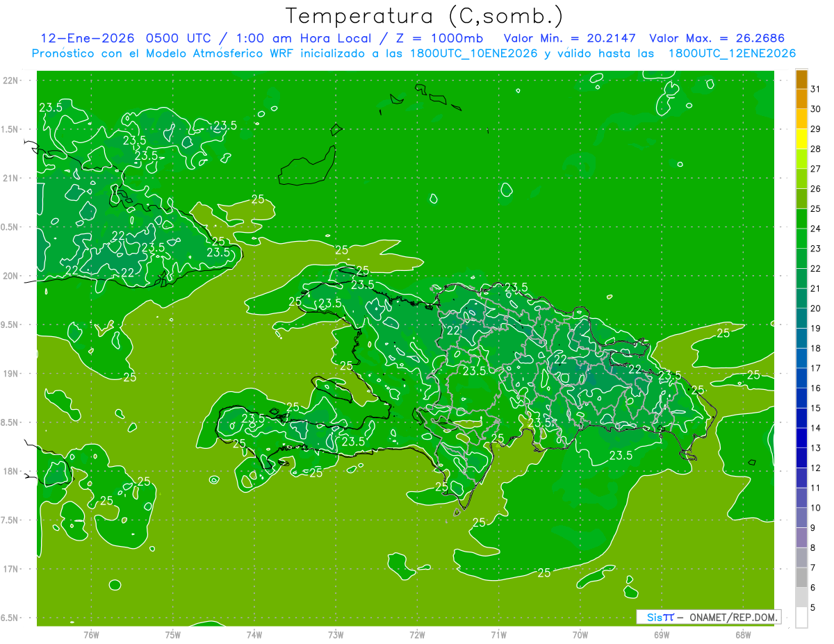Screen dimensions: 834x644
Task: Click the "6.5N" latitude axis label
Action: pyautogui.click(x=11, y=618)
